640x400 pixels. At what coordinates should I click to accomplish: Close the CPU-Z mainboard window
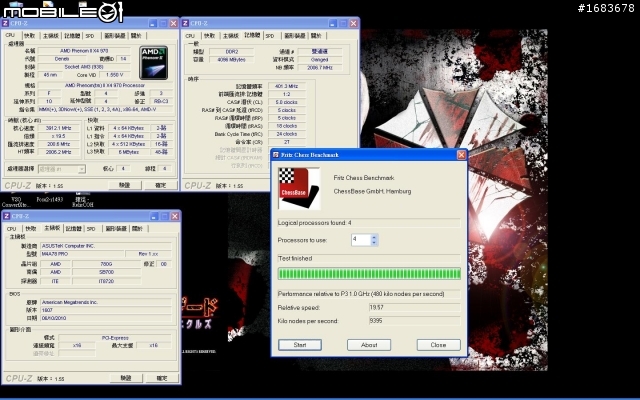(175, 216)
